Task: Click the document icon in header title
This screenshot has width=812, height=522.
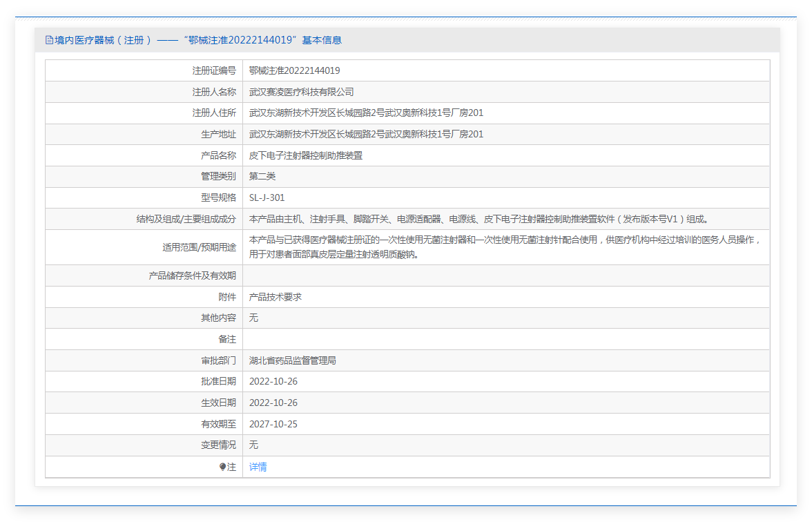Action: coord(49,40)
